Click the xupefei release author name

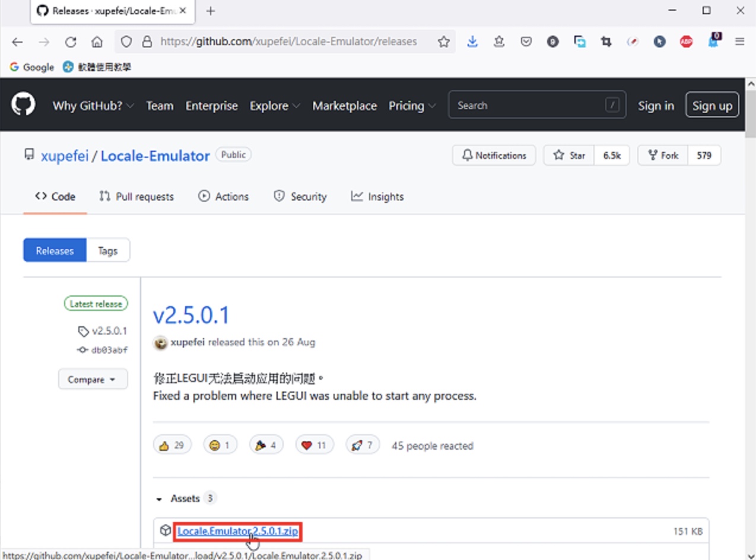point(188,342)
